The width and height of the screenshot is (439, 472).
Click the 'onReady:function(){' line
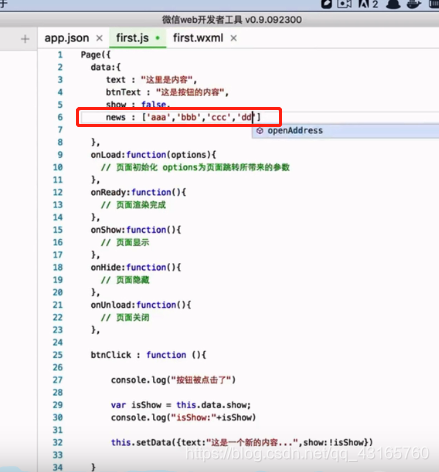(x=138, y=192)
